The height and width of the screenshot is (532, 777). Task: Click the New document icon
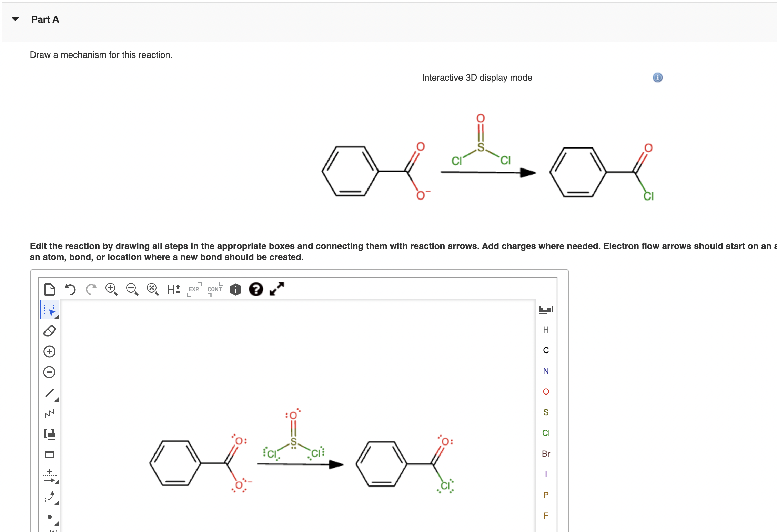coord(50,289)
